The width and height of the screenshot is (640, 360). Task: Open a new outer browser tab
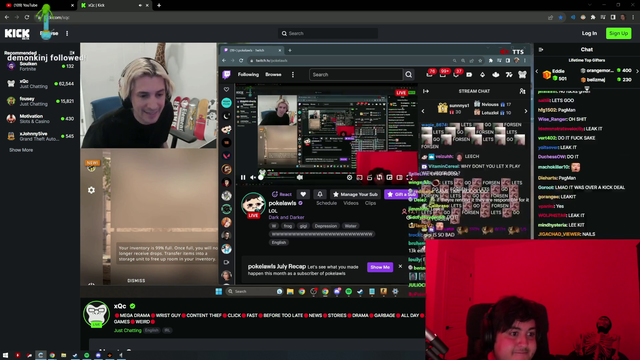click(159, 5)
